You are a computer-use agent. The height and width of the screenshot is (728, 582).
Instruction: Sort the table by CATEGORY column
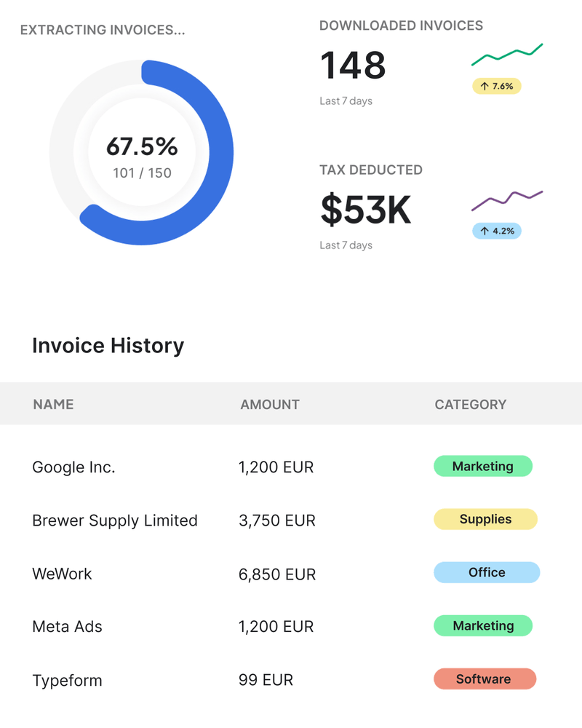click(x=471, y=404)
